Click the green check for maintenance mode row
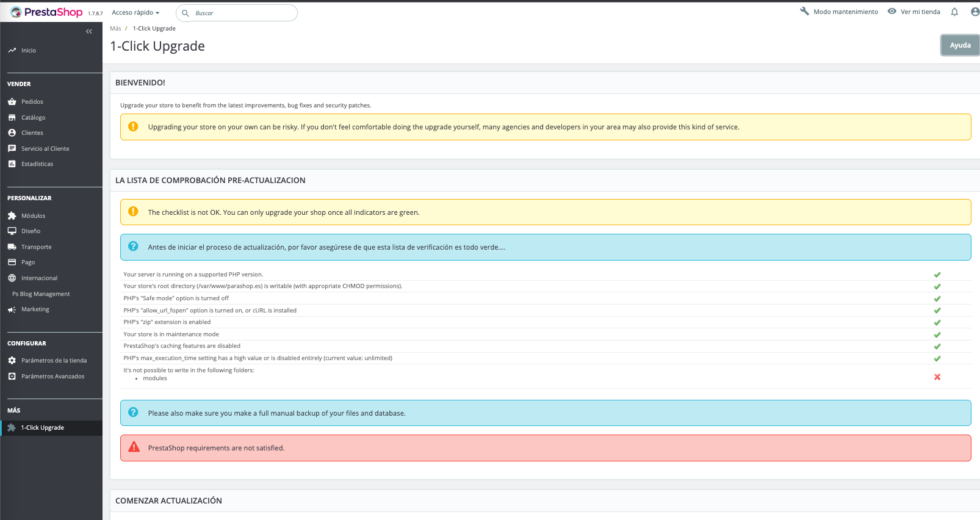980x520 pixels. pos(937,334)
